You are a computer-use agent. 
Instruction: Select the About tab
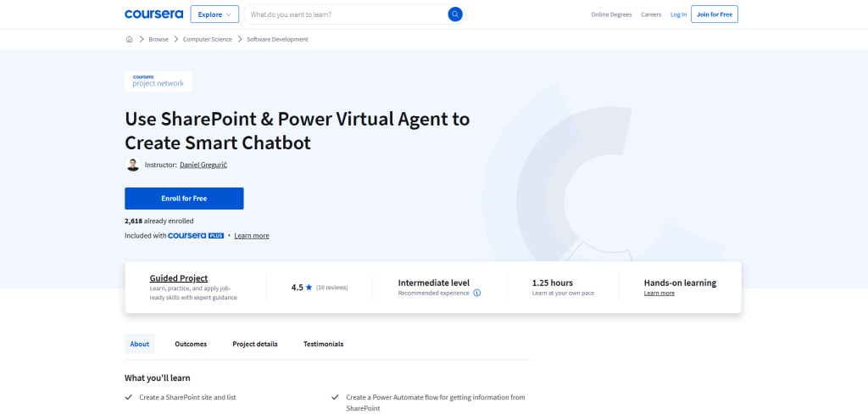click(140, 344)
